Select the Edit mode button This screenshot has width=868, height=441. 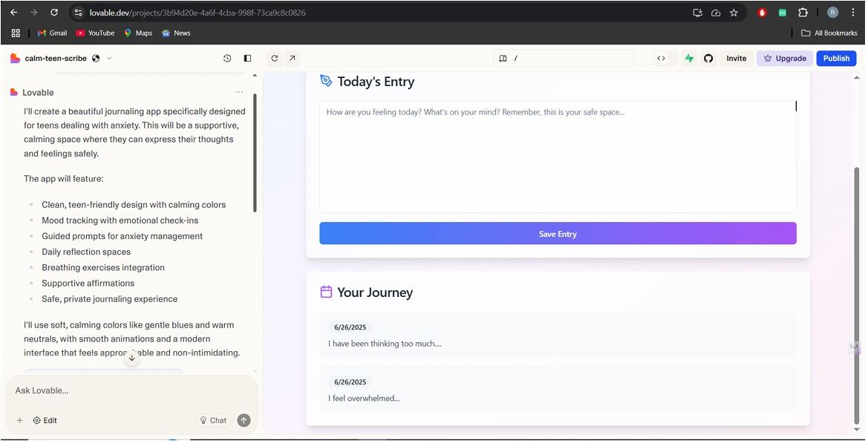point(45,420)
